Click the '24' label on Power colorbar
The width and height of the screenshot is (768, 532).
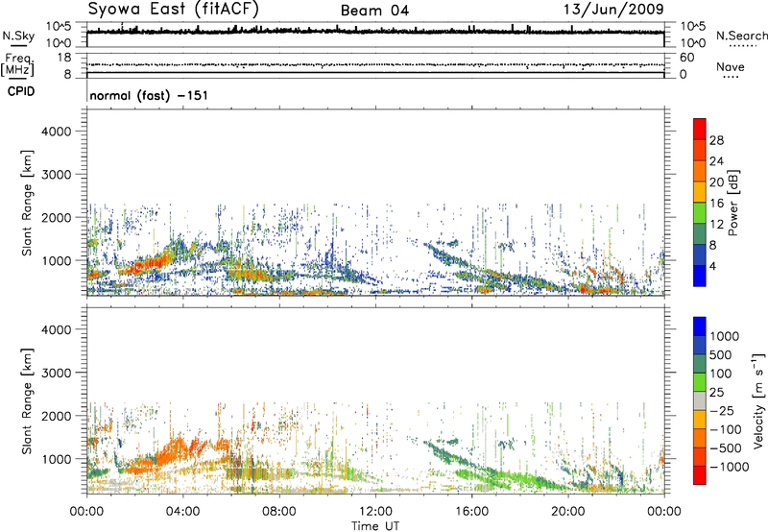[x=716, y=161]
